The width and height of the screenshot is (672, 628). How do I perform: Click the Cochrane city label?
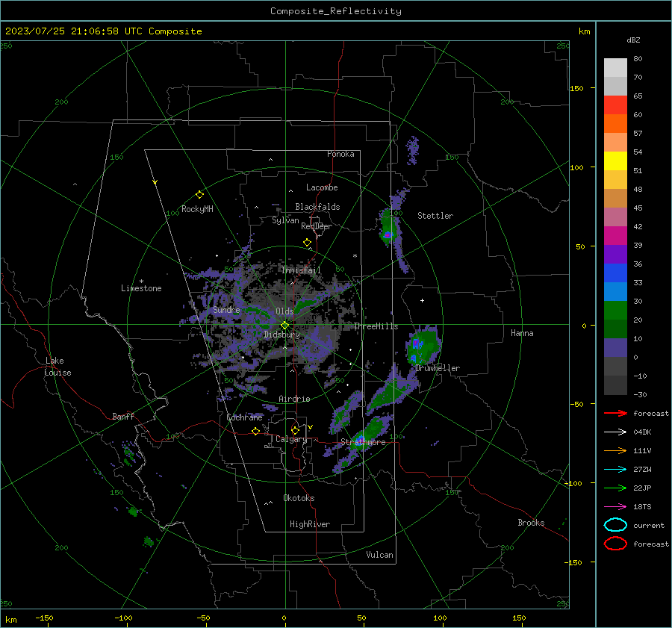coord(244,417)
